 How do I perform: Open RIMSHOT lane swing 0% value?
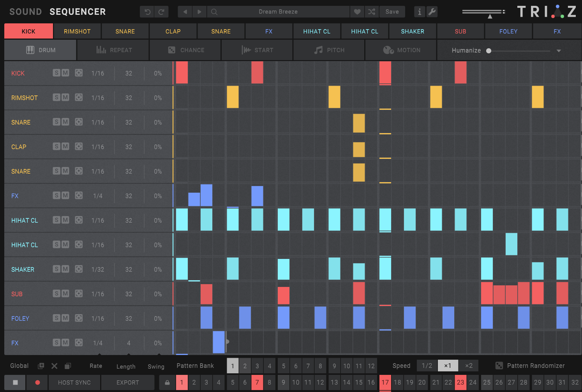(x=158, y=98)
